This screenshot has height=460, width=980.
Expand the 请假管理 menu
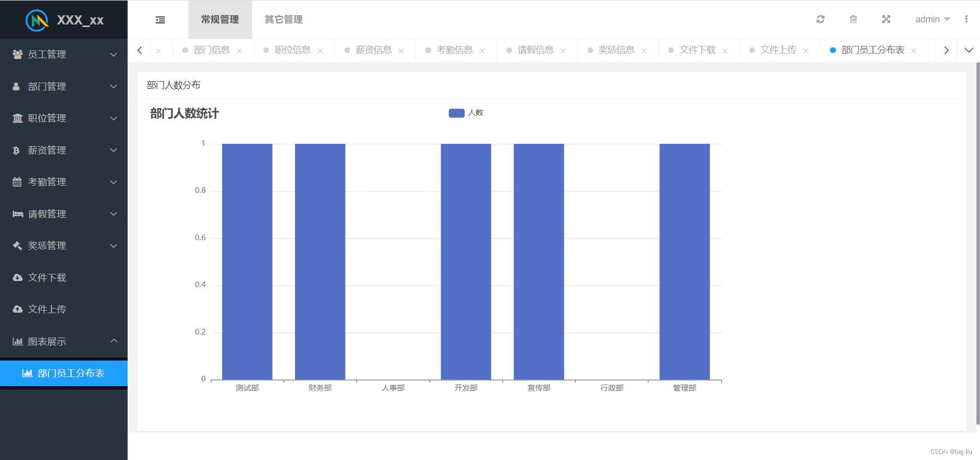click(114, 214)
